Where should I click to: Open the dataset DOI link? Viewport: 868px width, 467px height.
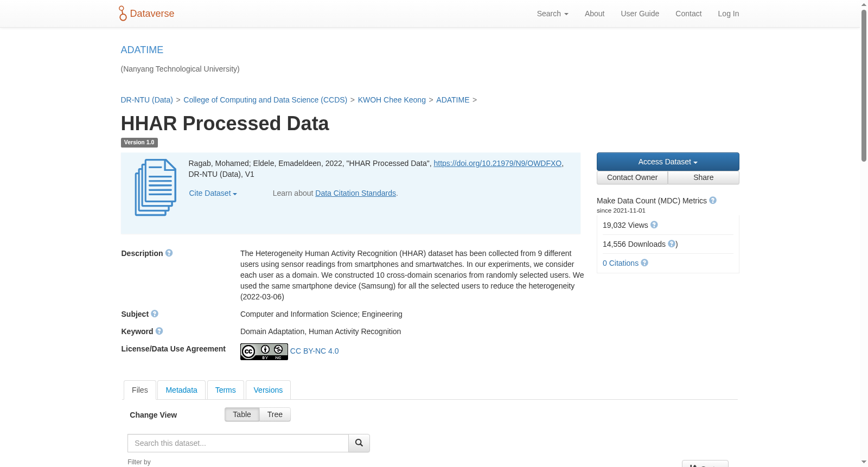(497, 163)
